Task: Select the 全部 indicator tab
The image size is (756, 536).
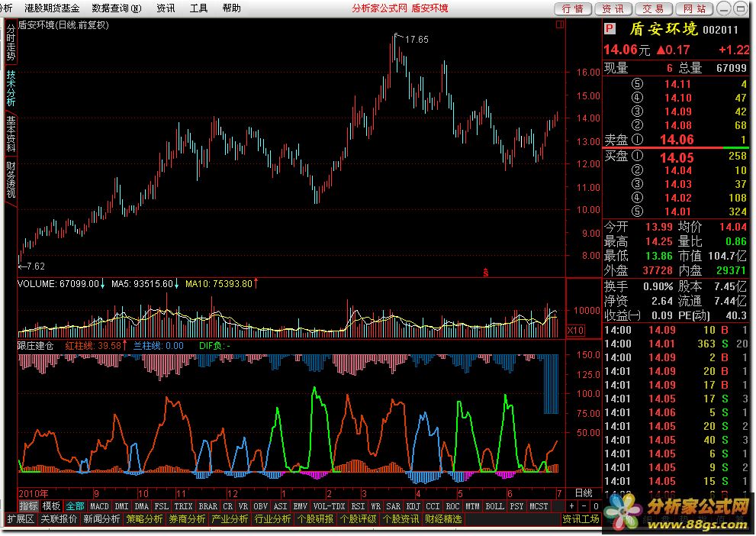Action: (x=75, y=506)
